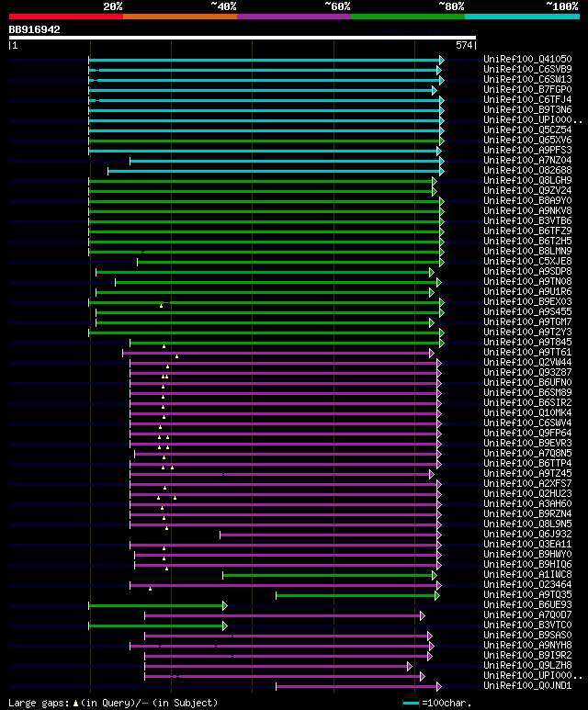Select hit label UniRef100_A9TQ35
The image size is (588, 710).
527,595
